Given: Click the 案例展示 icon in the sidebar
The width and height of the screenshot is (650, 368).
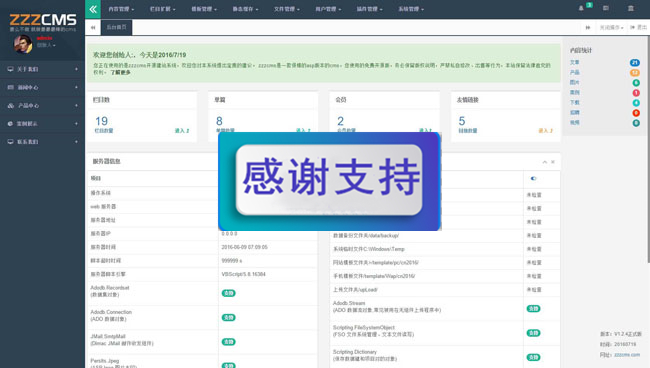Looking at the screenshot, I should (10, 123).
